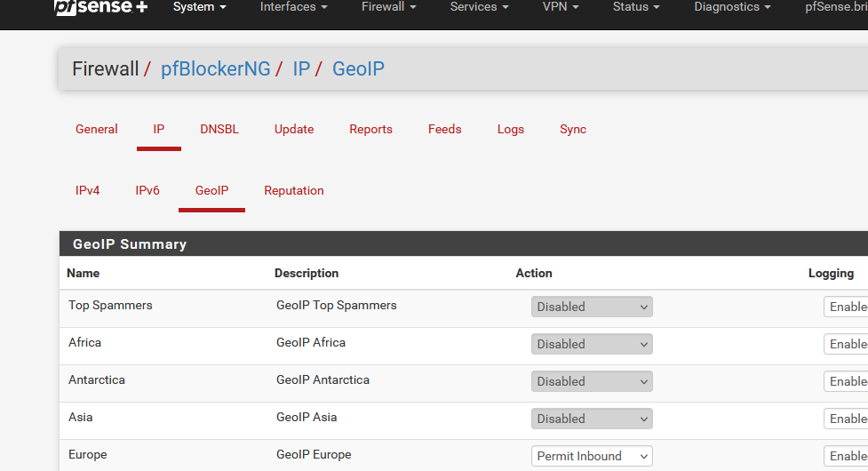Open the Reports tab
The height and width of the screenshot is (471, 868).
click(x=370, y=129)
